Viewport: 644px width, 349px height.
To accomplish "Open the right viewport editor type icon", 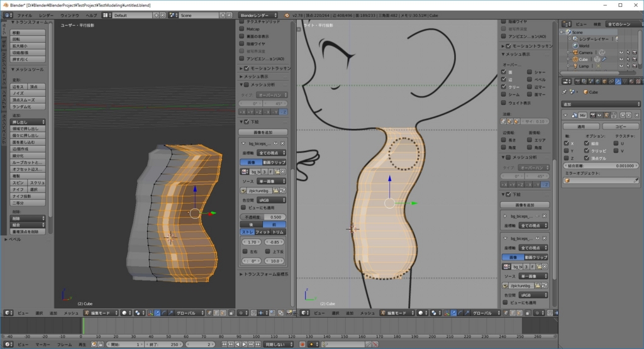I will point(305,313).
